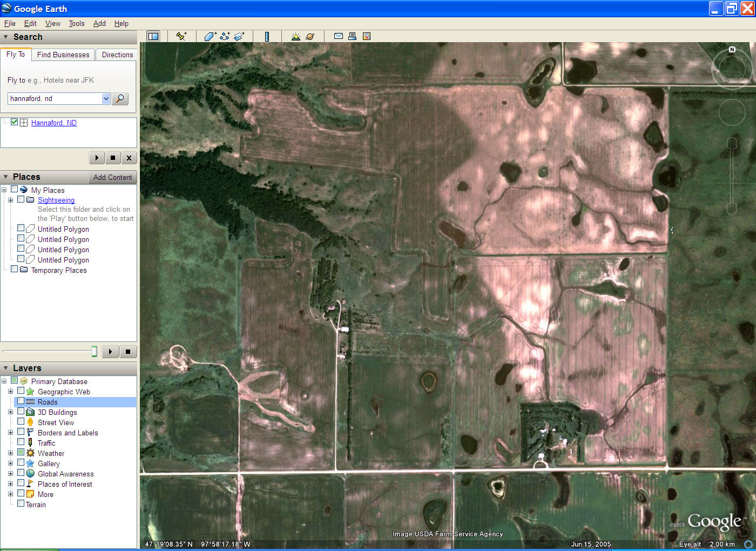Enable the Sightseeing folder checkbox
Image resolution: width=756 pixels, height=551 pixels.
21,199
